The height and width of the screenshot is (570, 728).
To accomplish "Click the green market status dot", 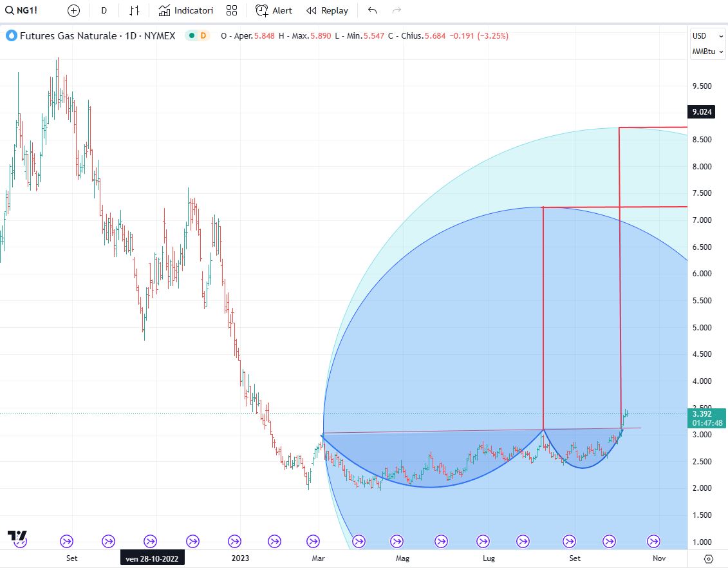I will (191, 36).
